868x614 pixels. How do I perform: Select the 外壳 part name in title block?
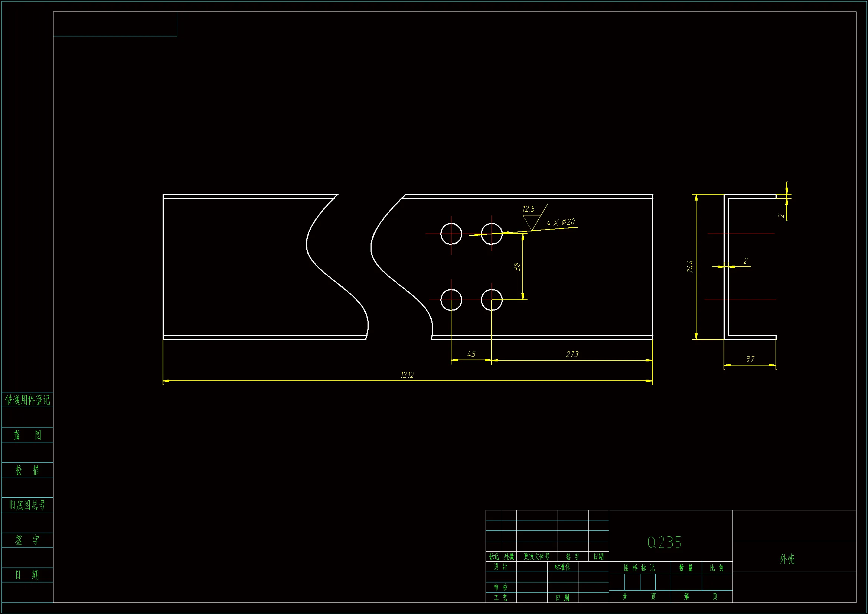(x=787, y=559)
